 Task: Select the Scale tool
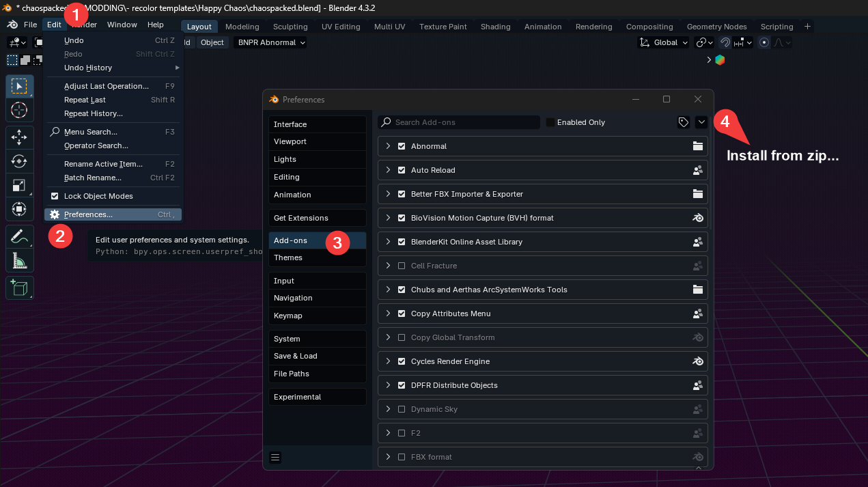pos(19,185)
